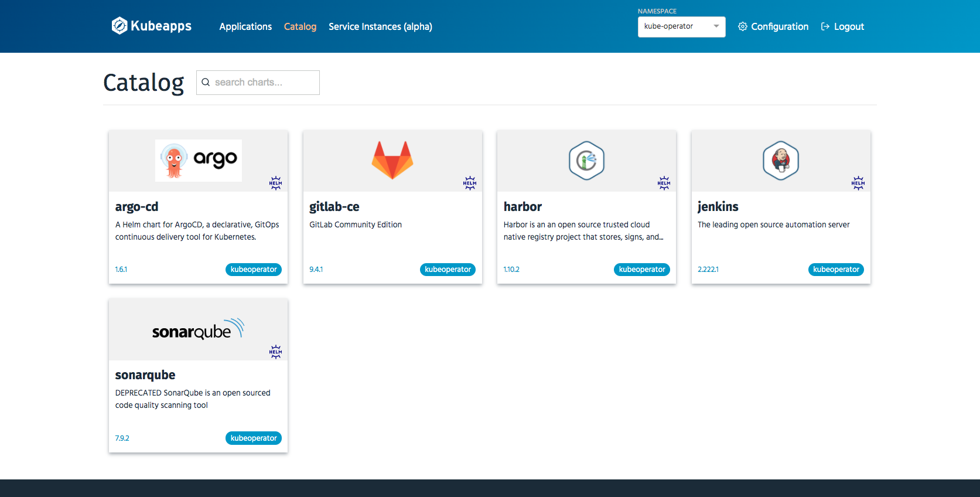
Task: Open the Configuration menu
Action: tap(773, 26)
